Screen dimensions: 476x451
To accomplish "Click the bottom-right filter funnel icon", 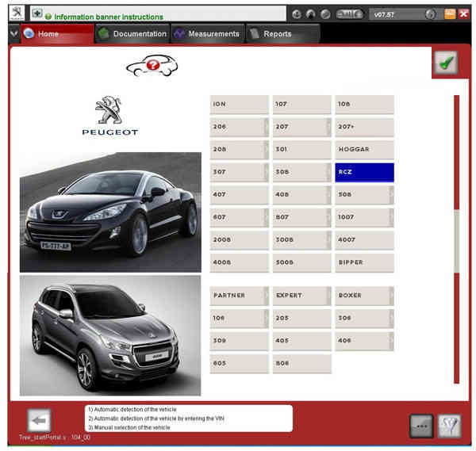I will pyautogui.click(x=450, y=426).
